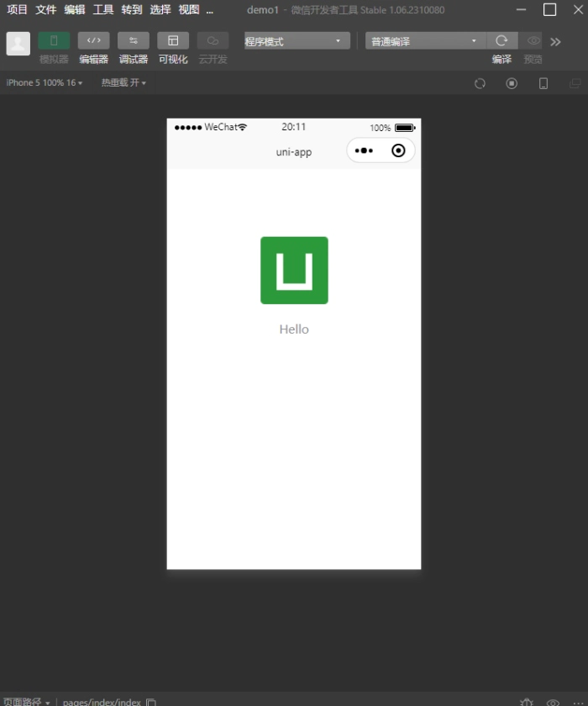
Task: Expand the menu bar overflow ellipsis
Action: coord(210,10)
